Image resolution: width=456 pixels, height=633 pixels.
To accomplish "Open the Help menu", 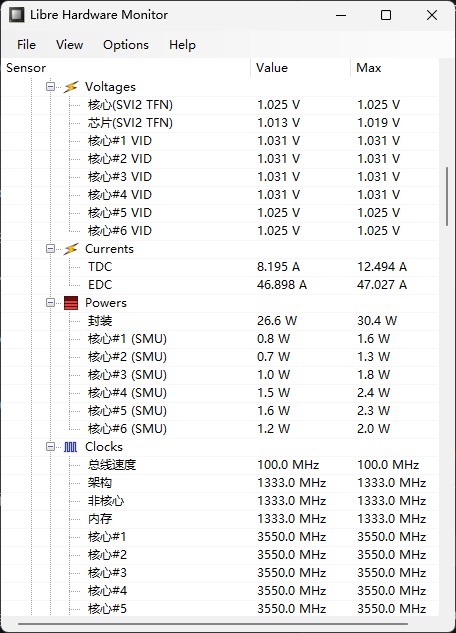I will (182, 44).
